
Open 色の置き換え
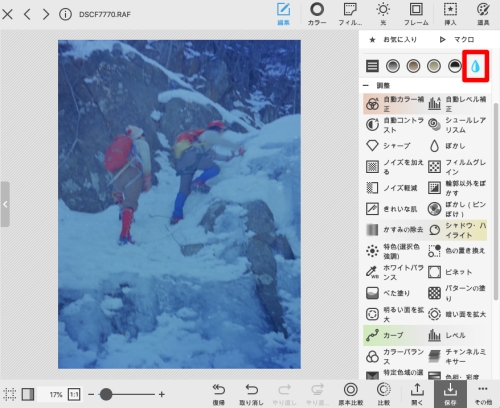click(x=457, y=251)
